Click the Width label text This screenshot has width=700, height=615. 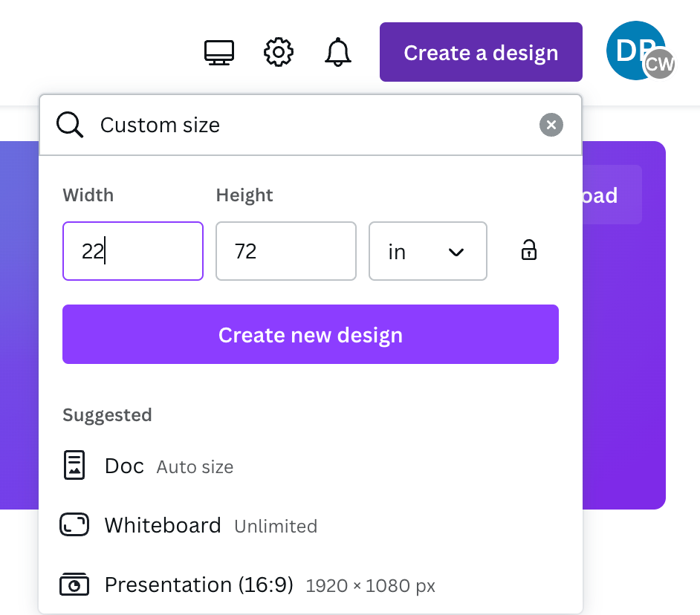(x=88, y=195)
